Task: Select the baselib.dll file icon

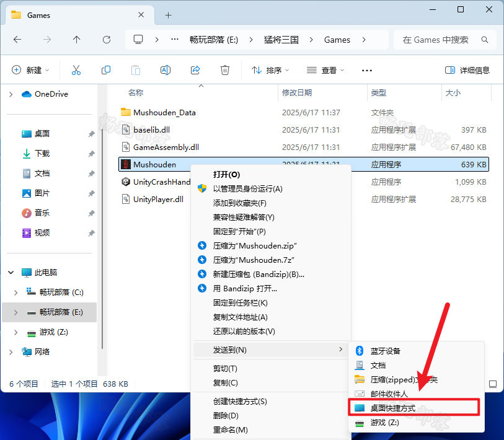Action: tap(125, 130)
